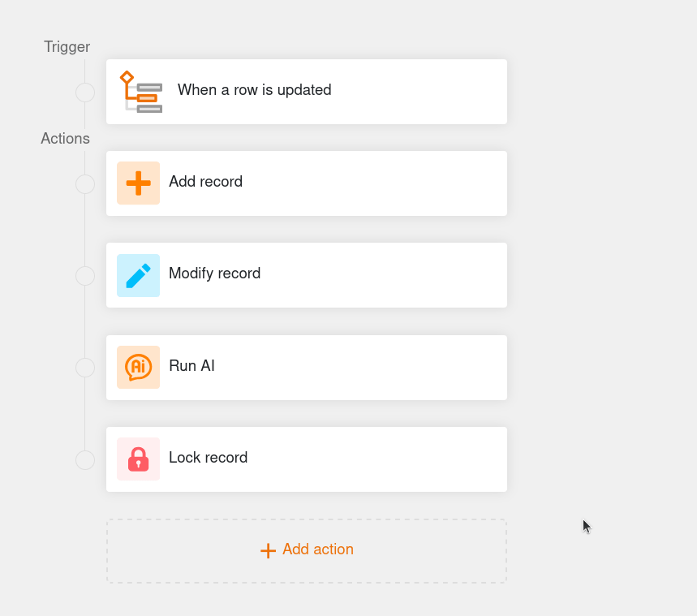This screenshot has width=697, height=616.
Task: Click the red padlock Lock record icon
Action: coord(138,459)
